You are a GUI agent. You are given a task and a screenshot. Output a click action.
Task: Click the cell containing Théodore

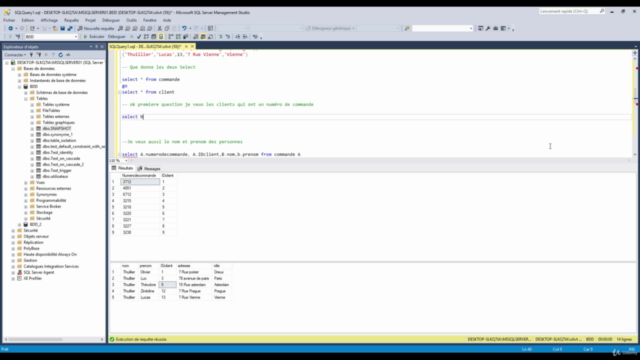[x=148, y=285]
